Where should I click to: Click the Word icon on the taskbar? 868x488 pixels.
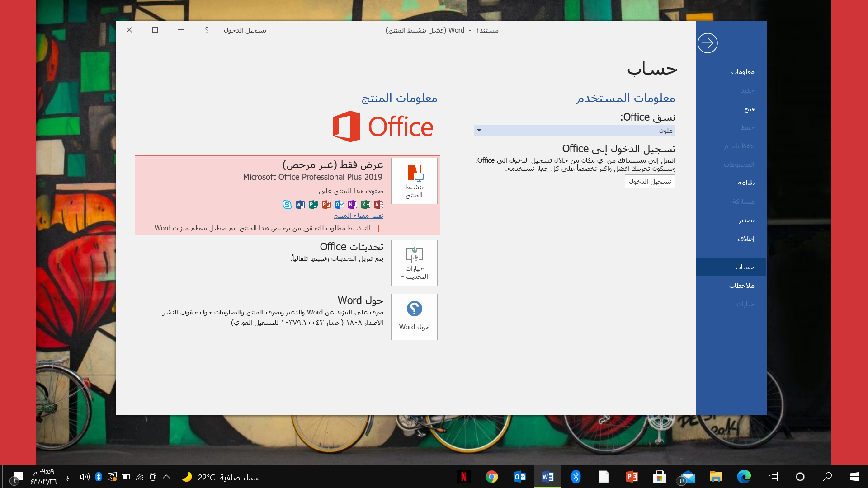pyautogui.click(x=547, y=477)
